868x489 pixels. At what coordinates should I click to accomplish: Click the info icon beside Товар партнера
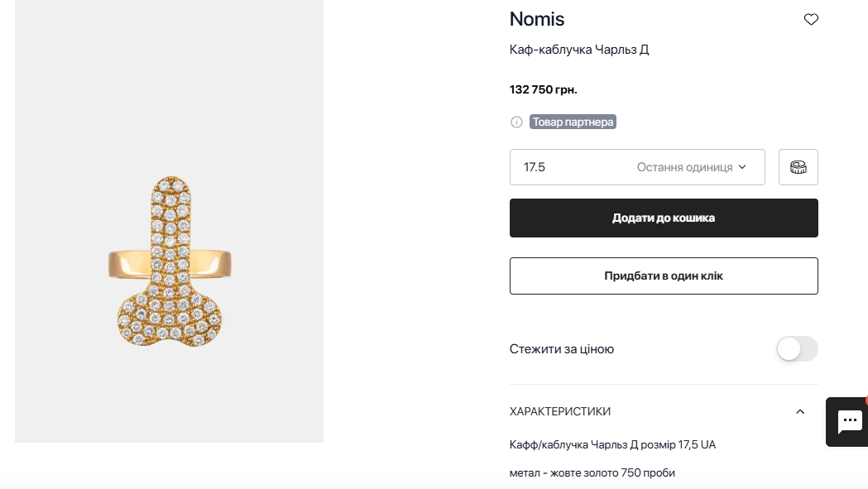pyautogui.click(x=516, y=122)
